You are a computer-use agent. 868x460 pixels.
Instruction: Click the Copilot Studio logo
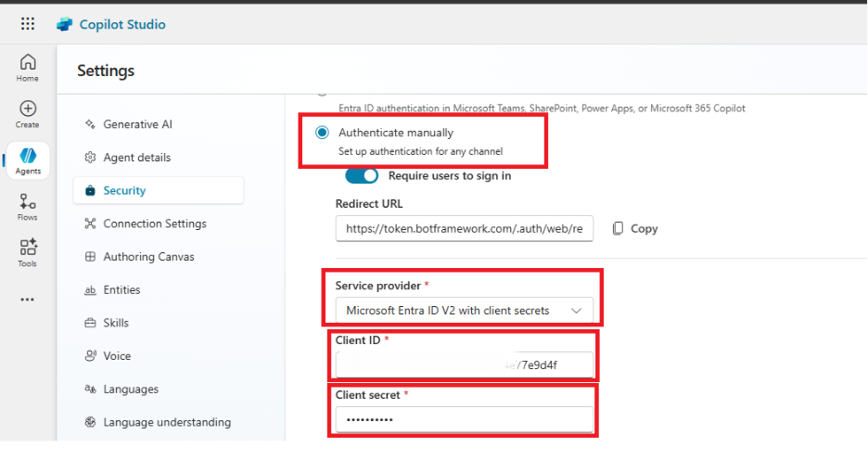point(65,24)
